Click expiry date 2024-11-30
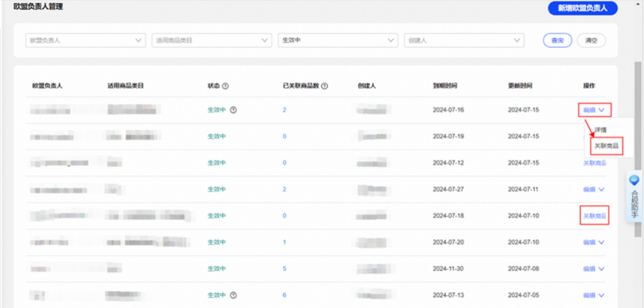 pos(448,269)
